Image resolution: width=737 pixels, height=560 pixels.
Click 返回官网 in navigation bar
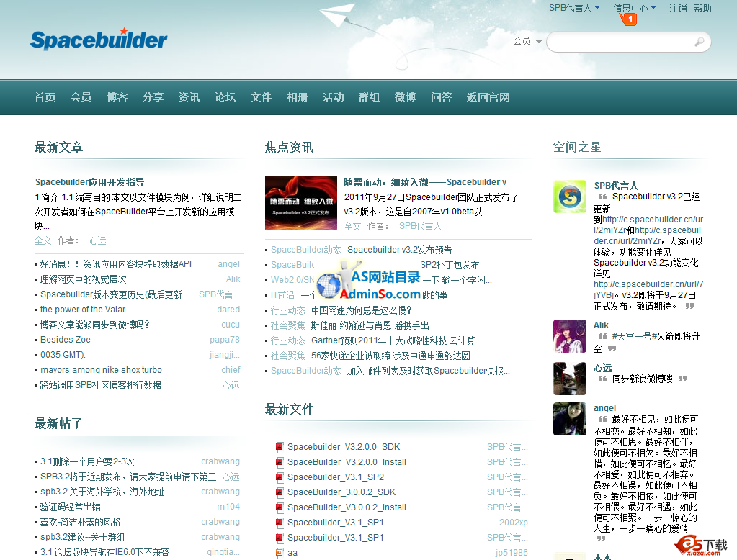[x=488, y=97]
